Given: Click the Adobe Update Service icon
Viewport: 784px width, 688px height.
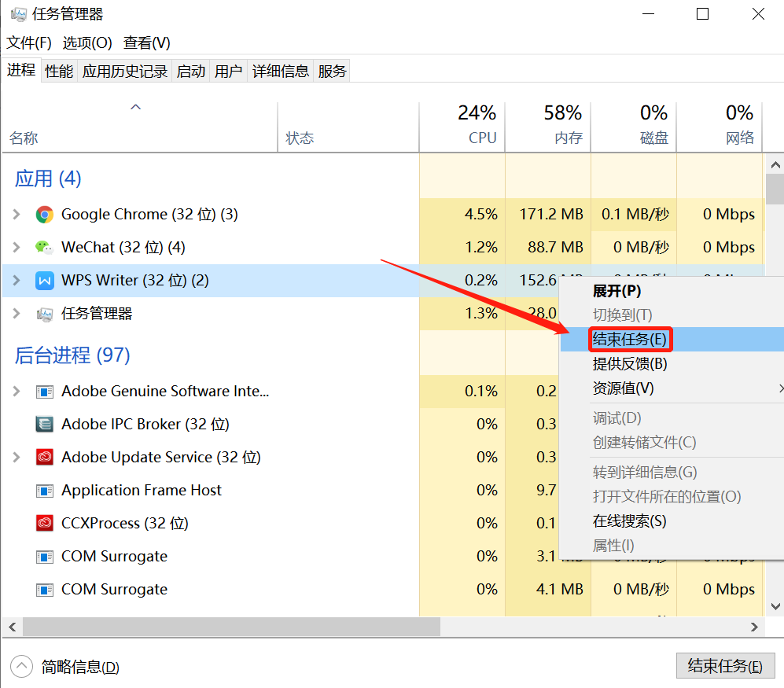Looking at the screenshot, I should [45, 458].
